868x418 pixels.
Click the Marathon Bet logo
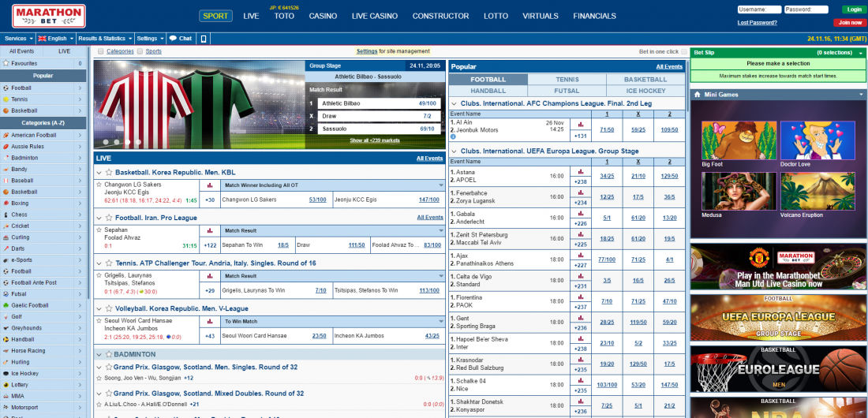[49, 16]
